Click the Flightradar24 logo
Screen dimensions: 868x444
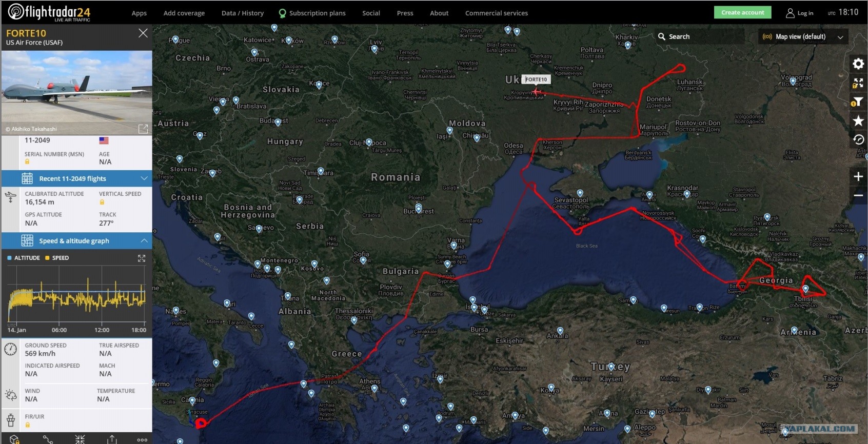[49, 12]
